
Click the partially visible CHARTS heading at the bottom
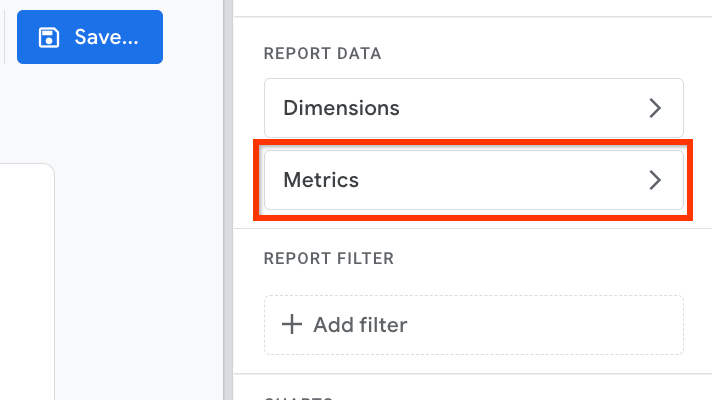[299, 398]
